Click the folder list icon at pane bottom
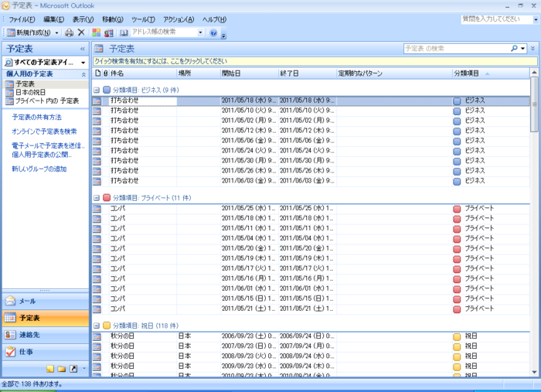Image resolution: width=541 pixels, height=392 pixels. click(x=62, y=369)
